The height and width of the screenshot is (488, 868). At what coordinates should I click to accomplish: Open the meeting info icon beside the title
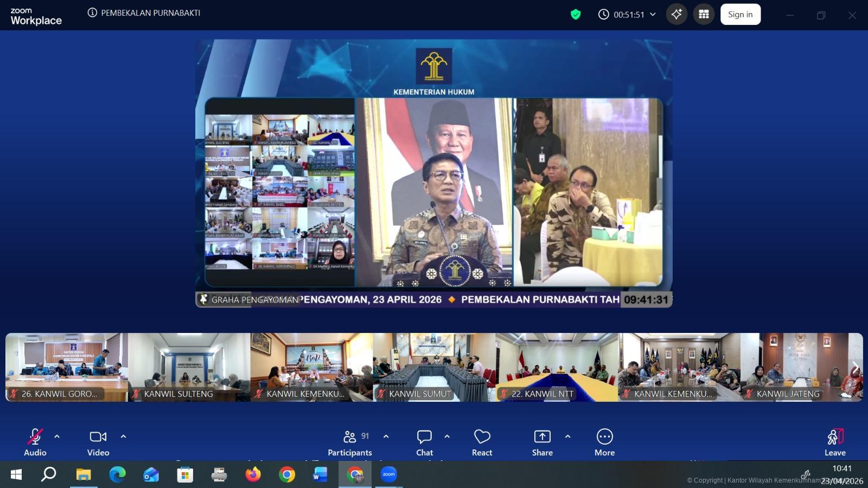pyautogui.click(x=92, y=12)
